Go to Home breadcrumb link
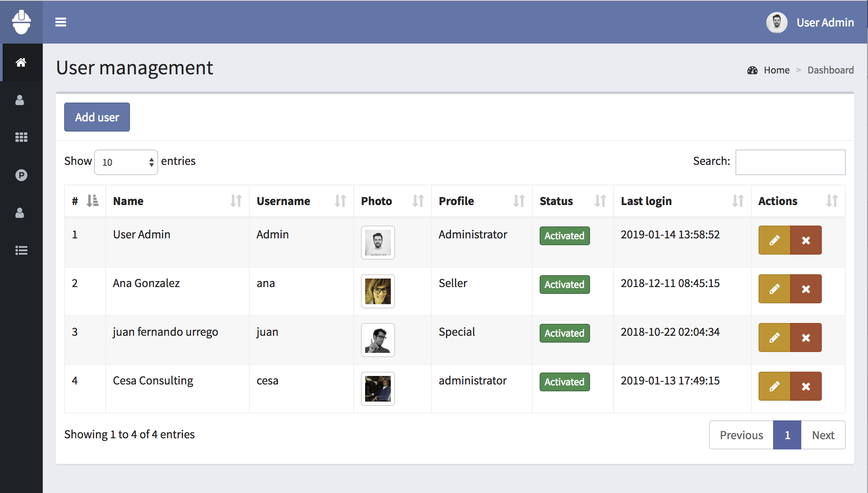 (x=776, y=70)
